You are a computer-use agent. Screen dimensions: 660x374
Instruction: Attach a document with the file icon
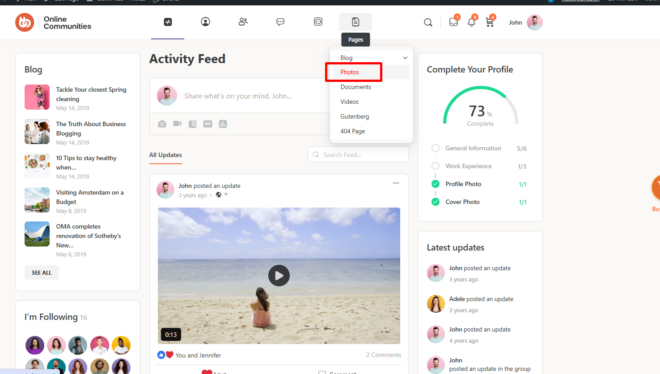[x=192, y=124]
